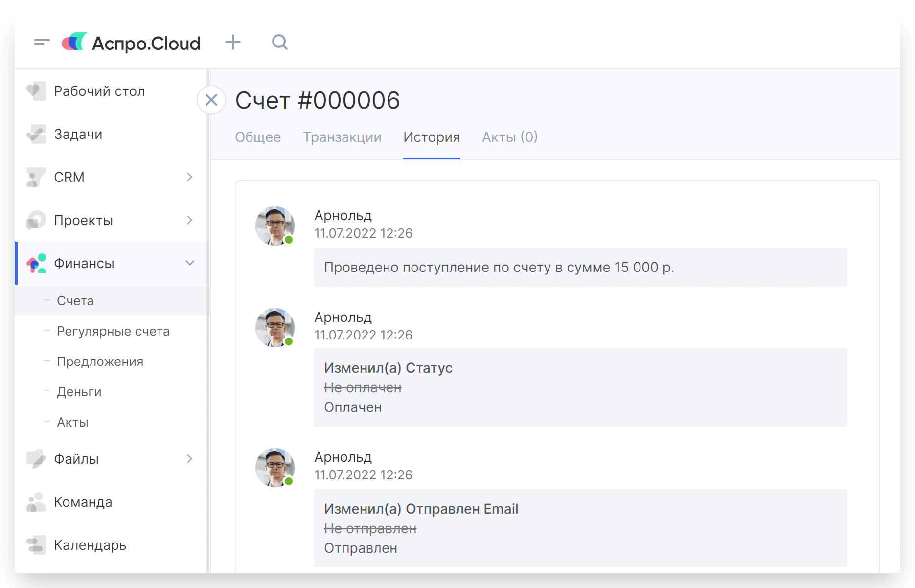Collapse the Финансы section chevron
The width and height of the screenshot is (915, 588).
pos(190,263)
